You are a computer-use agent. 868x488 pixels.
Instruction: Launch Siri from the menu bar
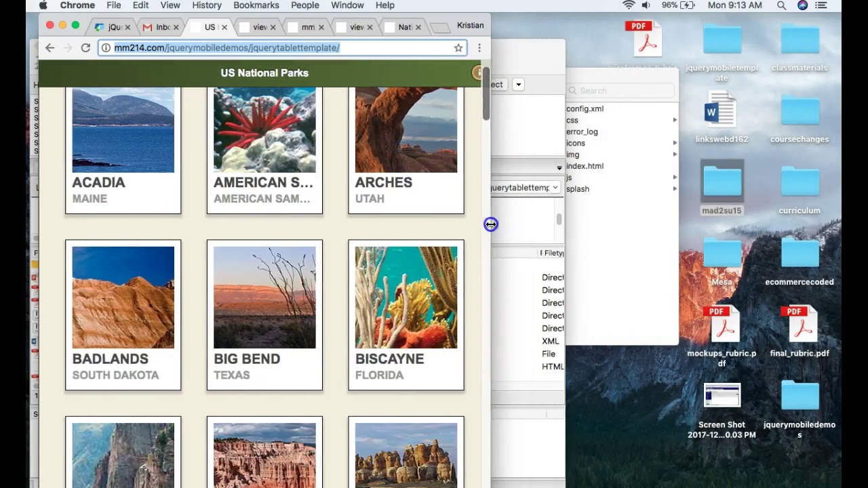[x=803, y=5]
